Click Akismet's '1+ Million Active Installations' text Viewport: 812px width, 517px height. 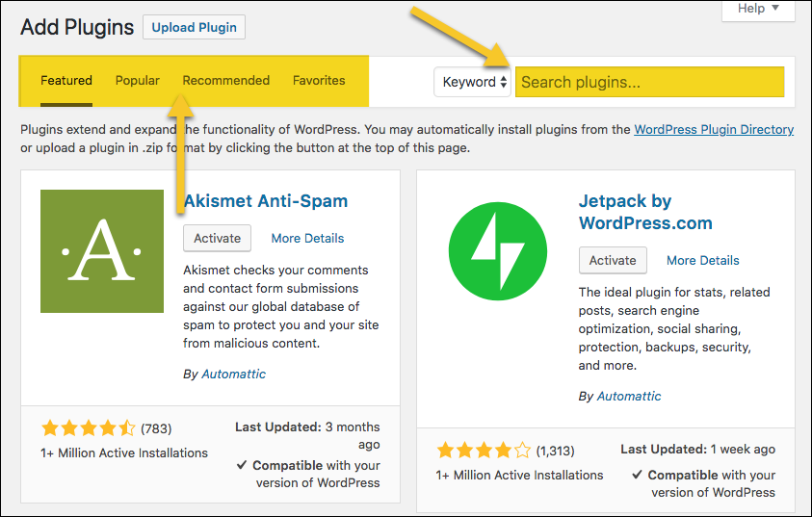[x=124, y=452]
